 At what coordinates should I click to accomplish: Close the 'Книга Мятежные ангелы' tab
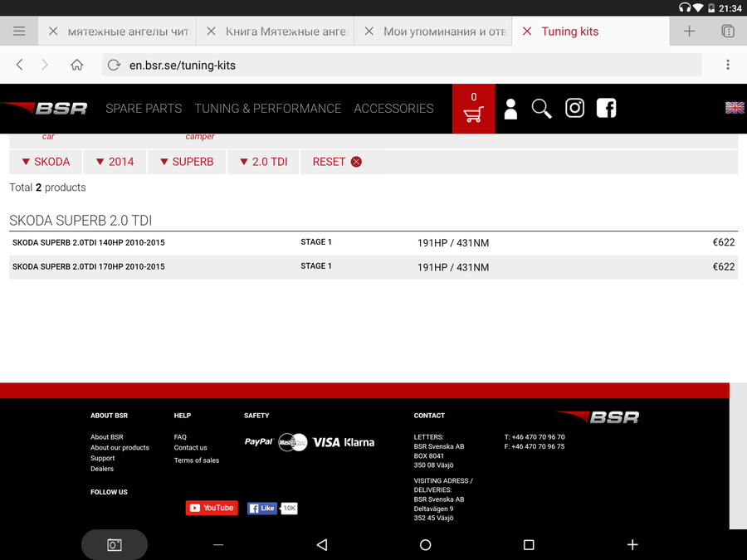coord(211,32)
